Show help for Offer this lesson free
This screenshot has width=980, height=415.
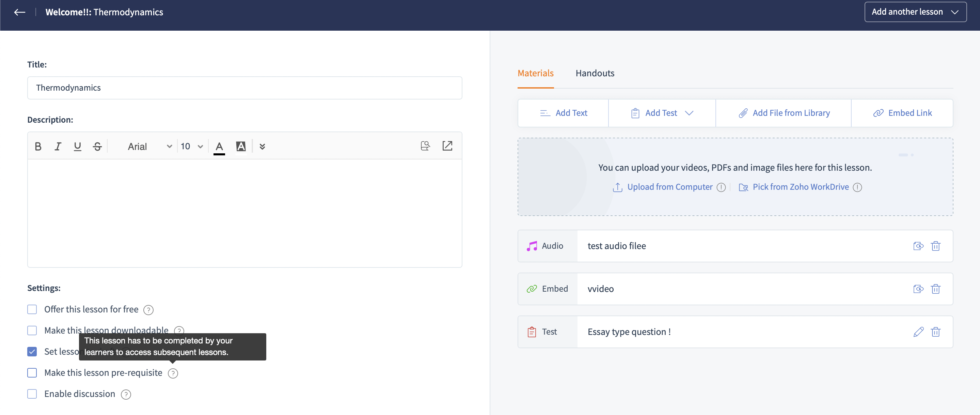[148, 310]
